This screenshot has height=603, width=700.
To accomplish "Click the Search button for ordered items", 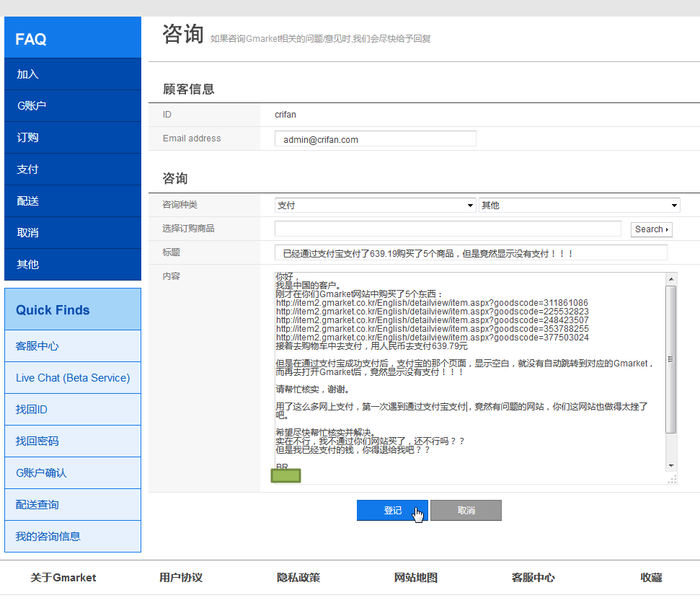I will coord(652,229).
